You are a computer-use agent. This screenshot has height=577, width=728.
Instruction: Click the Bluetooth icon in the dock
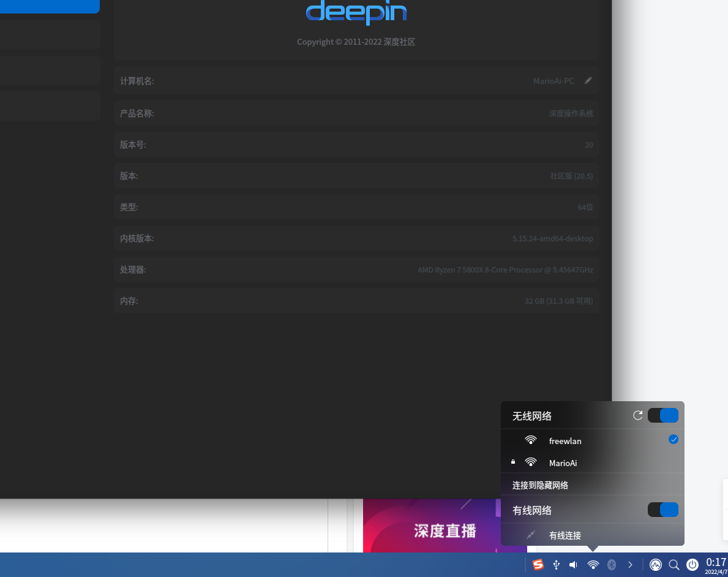coord(612,565)
